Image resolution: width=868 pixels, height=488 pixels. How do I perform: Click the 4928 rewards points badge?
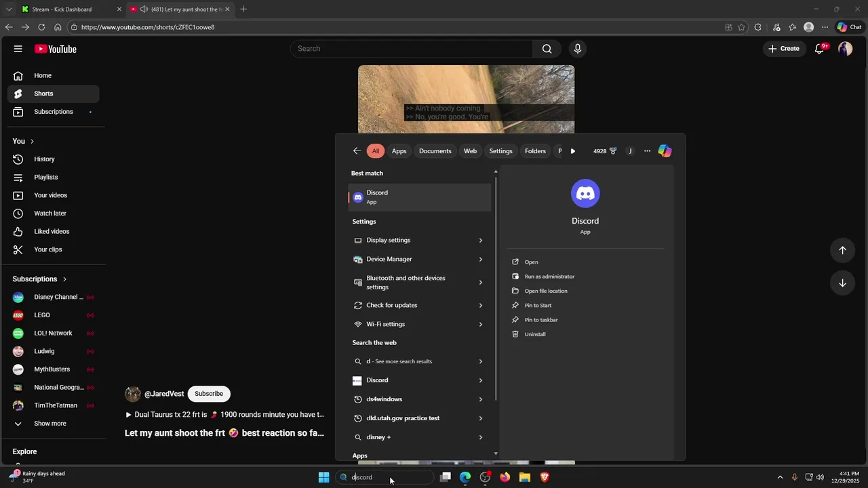pos(604,151)
